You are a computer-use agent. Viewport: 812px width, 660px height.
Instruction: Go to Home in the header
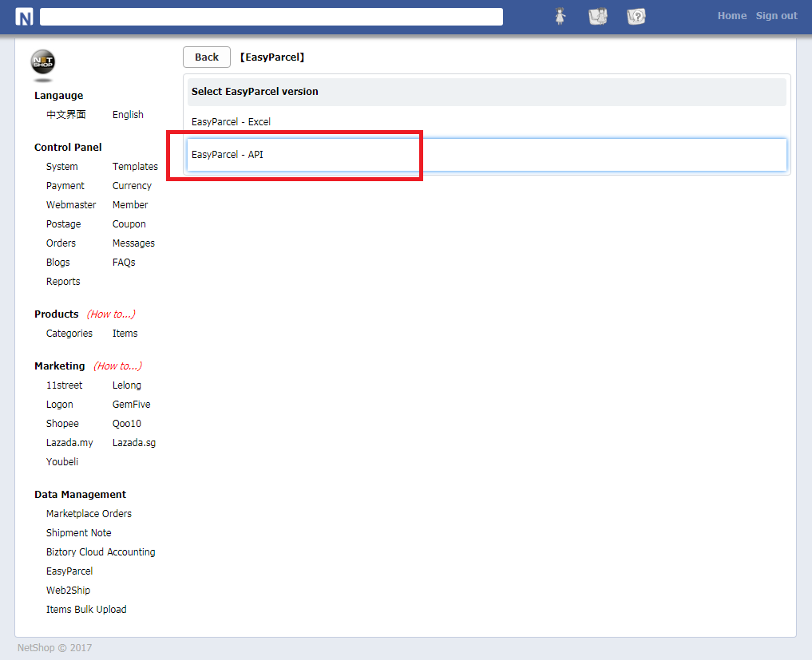pyautogui.click(x=731, y=15)
